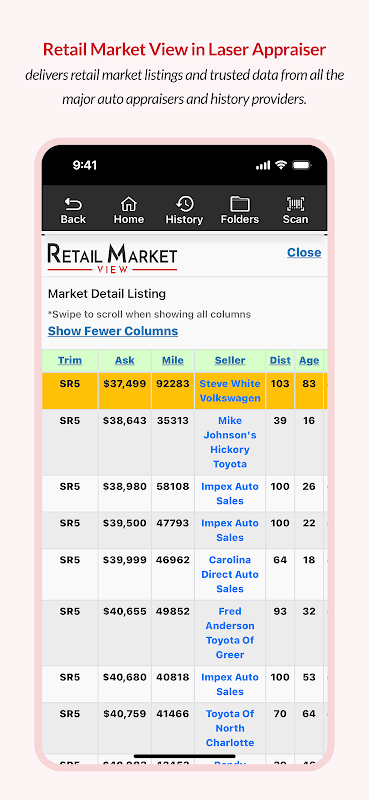Sort by Seller column header
The height and width of the screenshot is (800, 369).
pyautogui.click(x=230, y=360)
